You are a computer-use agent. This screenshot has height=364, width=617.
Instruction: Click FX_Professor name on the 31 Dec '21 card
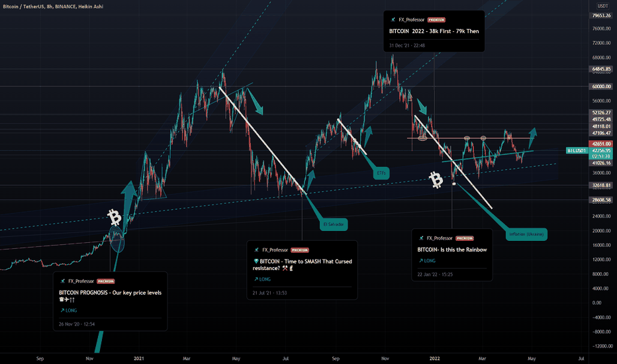[412, 20]
